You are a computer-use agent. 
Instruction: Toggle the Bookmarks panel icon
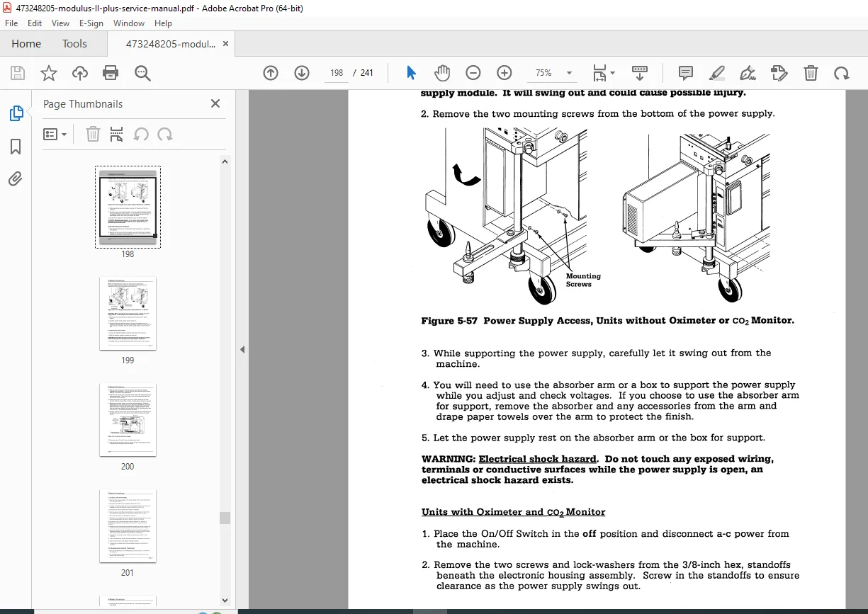(16, 147)
